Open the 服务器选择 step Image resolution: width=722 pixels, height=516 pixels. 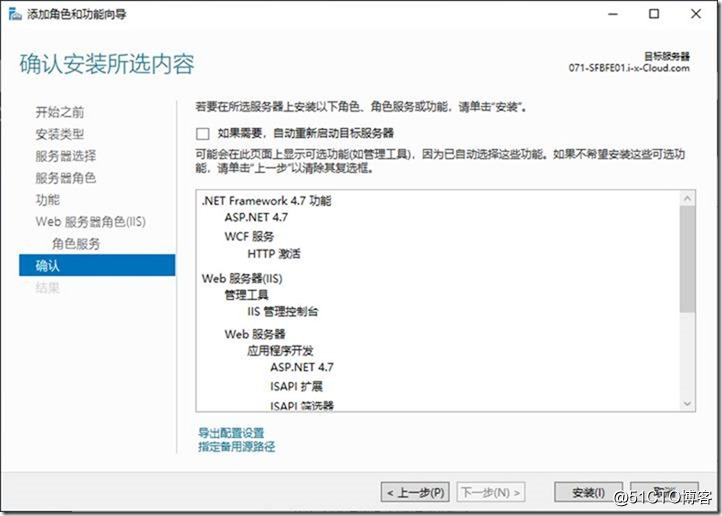pos(66,156)
